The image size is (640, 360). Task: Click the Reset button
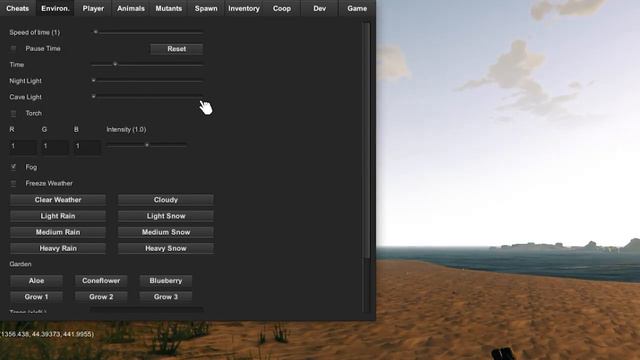click(x=176, y=49)
